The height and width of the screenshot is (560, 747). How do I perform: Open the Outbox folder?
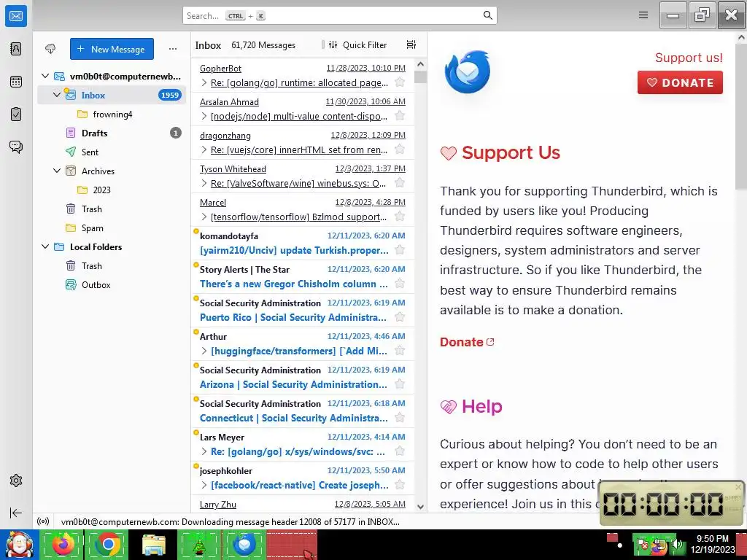[x=112, y=285]
